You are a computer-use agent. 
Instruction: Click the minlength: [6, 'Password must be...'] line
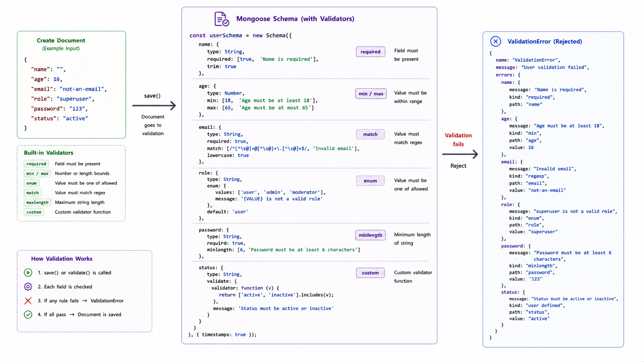click(x=283, y=250)
